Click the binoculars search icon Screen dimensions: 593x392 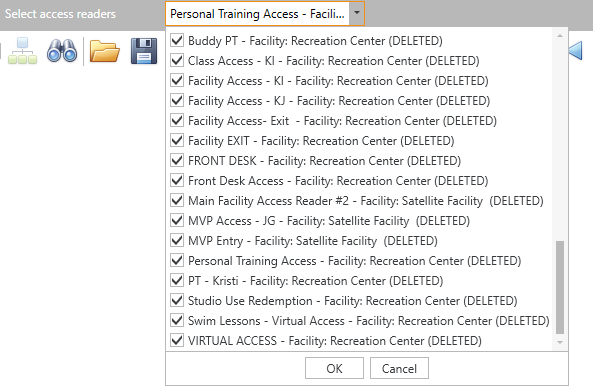point(62,51)
